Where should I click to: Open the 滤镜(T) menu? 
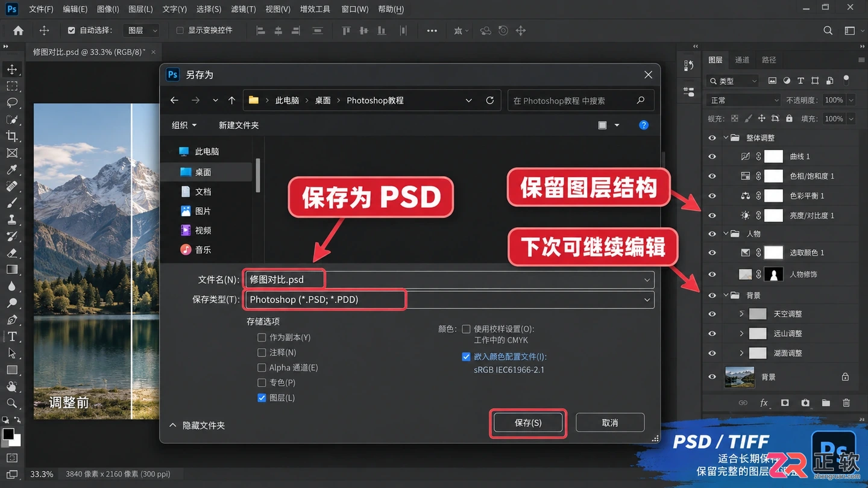(243, 9)
